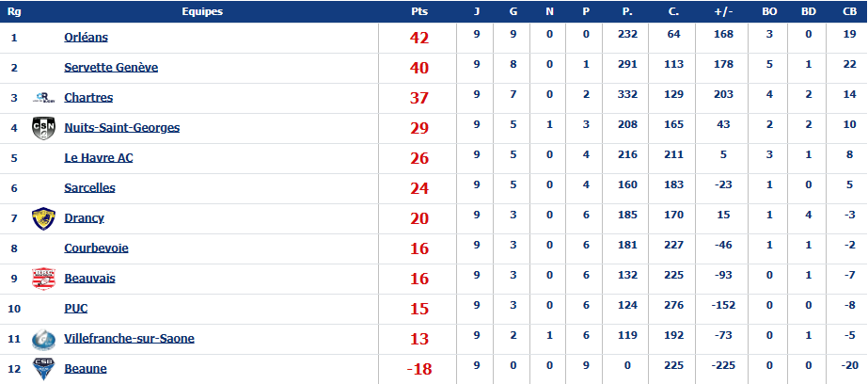Select the Sarcelles team link
Viewport: 868px width, 384px height.
pyautogui.click(x=89, y=188)
